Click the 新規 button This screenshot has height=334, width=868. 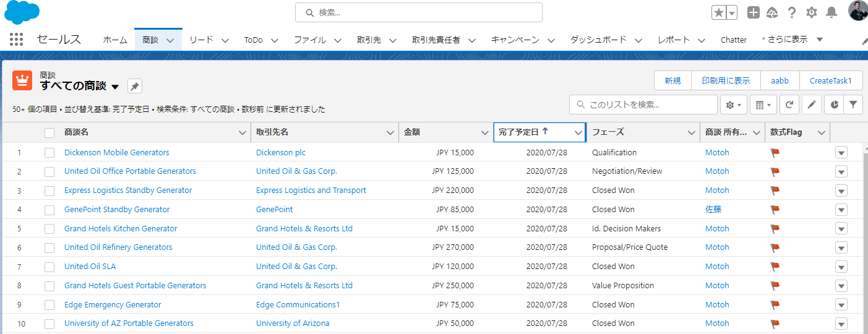[672, 80]
